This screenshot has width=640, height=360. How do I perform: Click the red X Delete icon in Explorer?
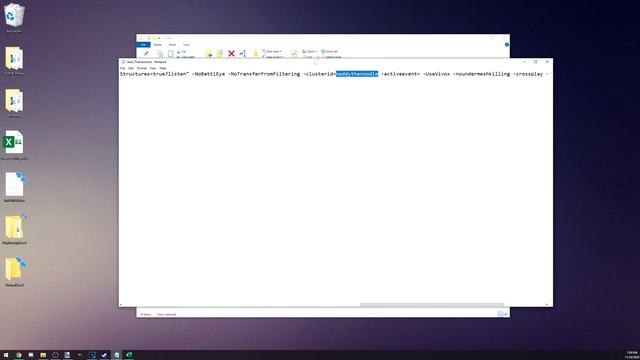click(x=231, y=53)
